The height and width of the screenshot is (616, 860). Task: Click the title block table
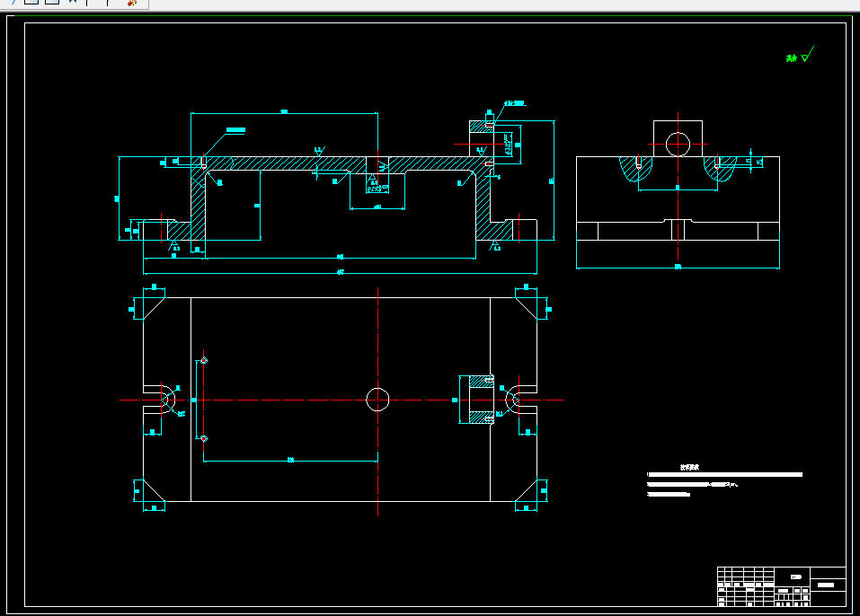pos(782,586)
